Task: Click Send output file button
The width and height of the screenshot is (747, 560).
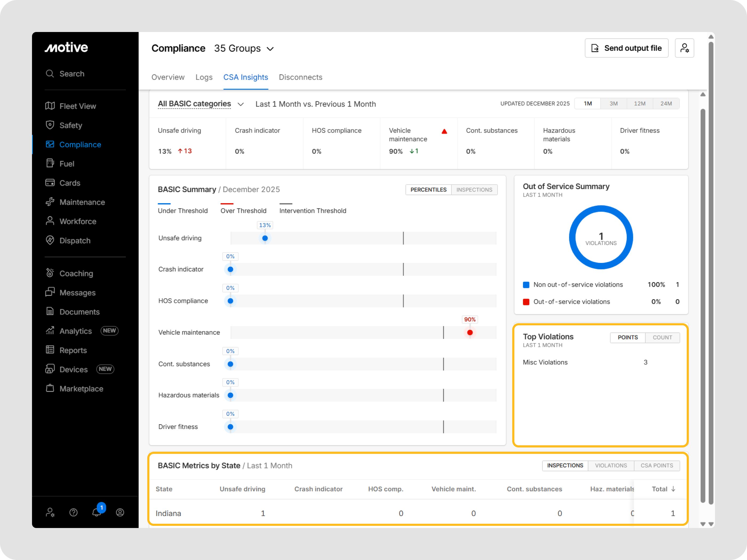Action: 626,48
